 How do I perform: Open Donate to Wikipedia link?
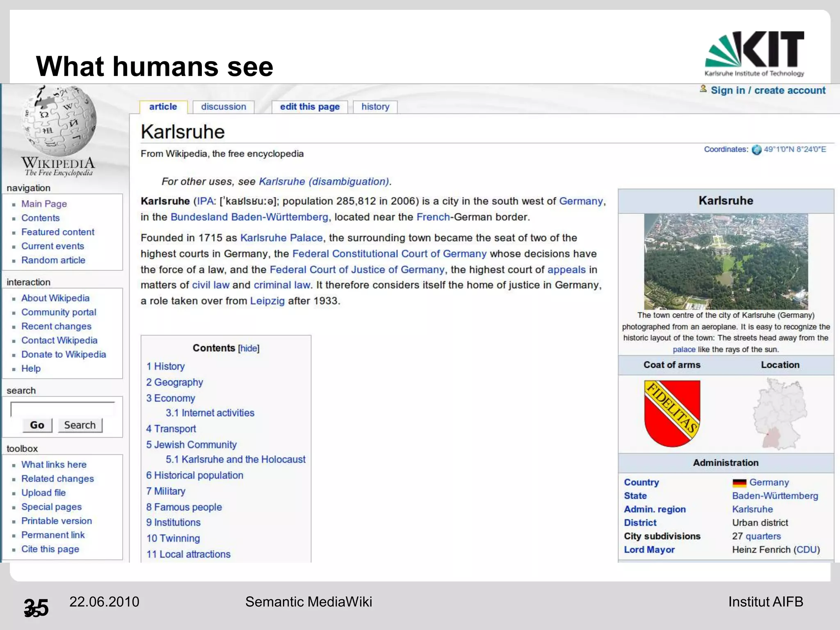64,354
